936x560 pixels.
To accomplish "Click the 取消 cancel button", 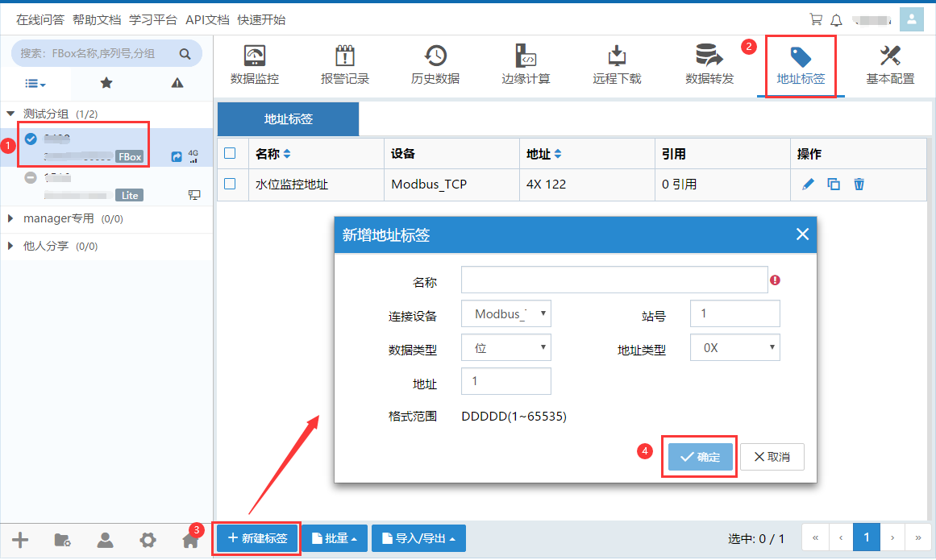I will click(772, 457).
